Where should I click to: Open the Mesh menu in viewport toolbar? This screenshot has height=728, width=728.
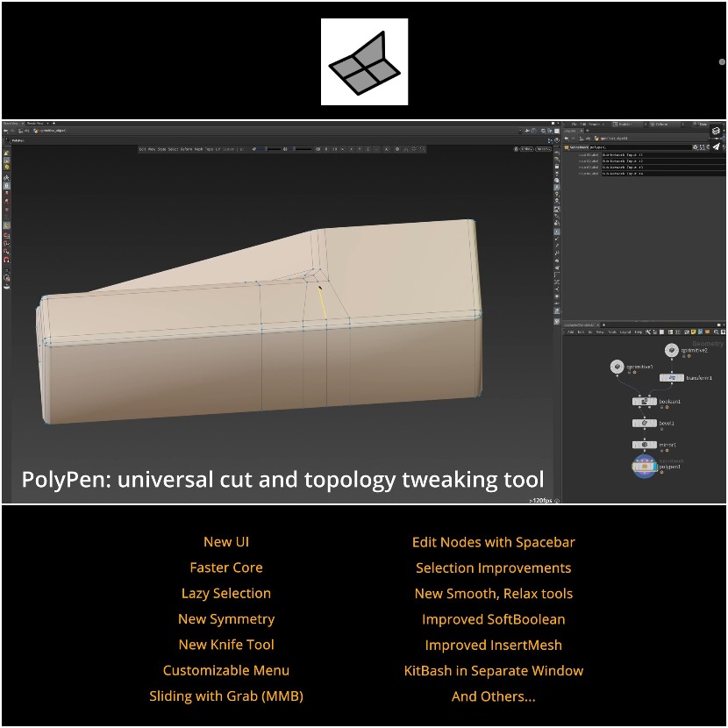(x=199, y=149)
